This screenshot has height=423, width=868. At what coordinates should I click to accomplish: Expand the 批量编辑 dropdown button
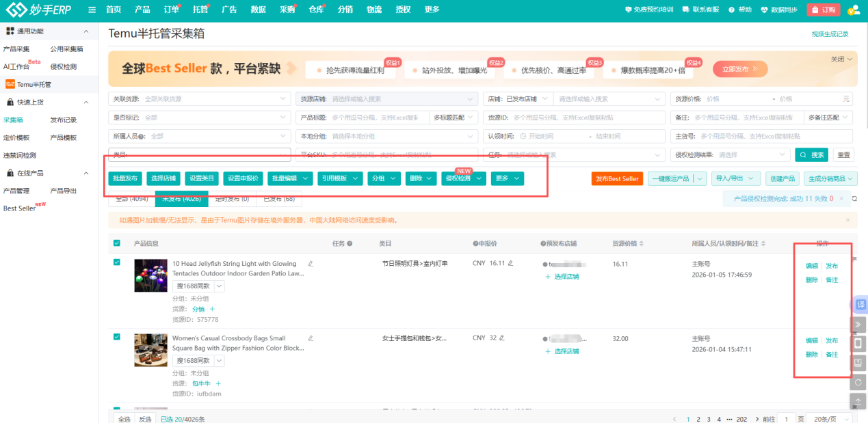tap(289, 178)
